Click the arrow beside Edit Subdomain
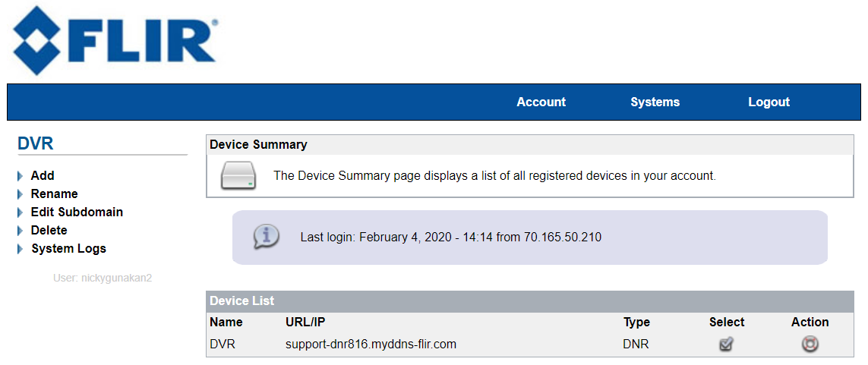The width and height of the screenshot is (868, 365). pos(21,212)
